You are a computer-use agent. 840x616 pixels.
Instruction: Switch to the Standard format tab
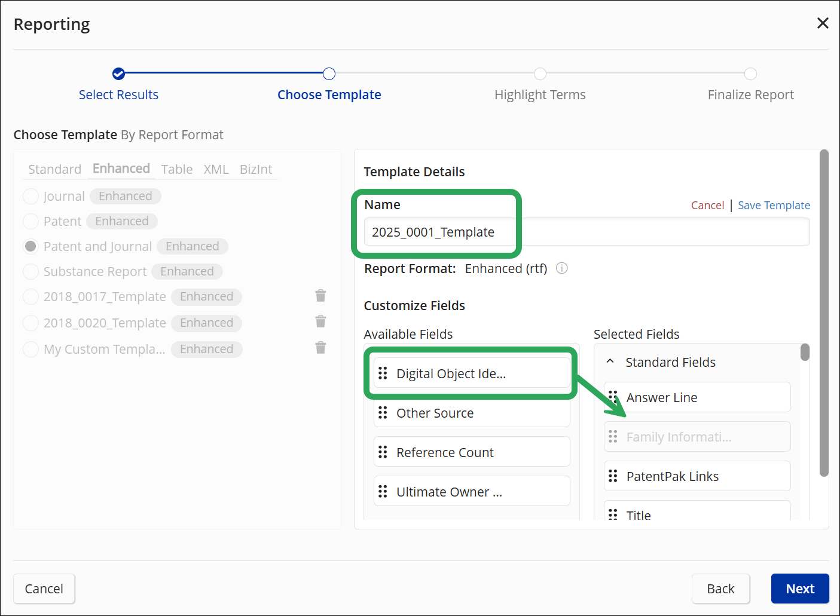[54, 169]
